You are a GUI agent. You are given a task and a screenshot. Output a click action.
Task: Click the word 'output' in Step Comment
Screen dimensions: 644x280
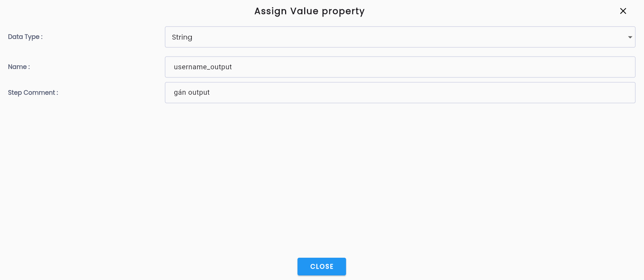199,93
